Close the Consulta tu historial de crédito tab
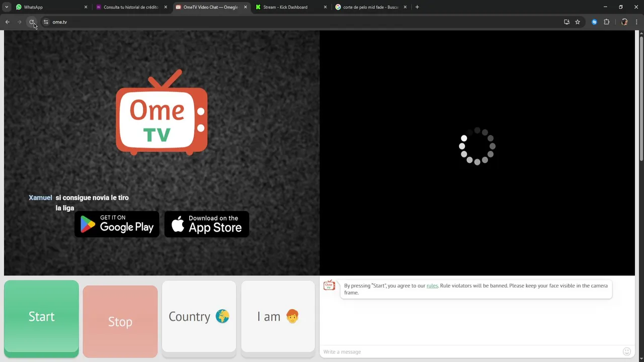 coord(166,7)
